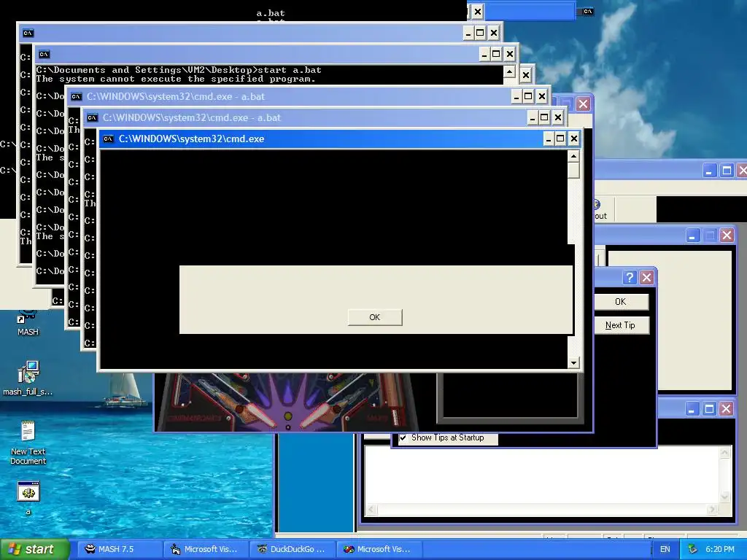Click the tray icon beside the clock

point(692,549)
